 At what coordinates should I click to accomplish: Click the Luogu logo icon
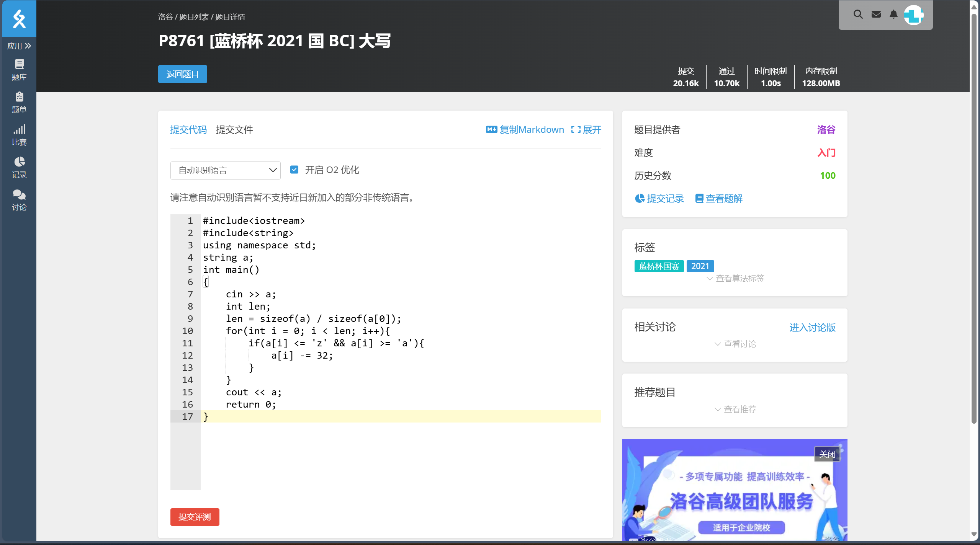[x=19, y=19]
